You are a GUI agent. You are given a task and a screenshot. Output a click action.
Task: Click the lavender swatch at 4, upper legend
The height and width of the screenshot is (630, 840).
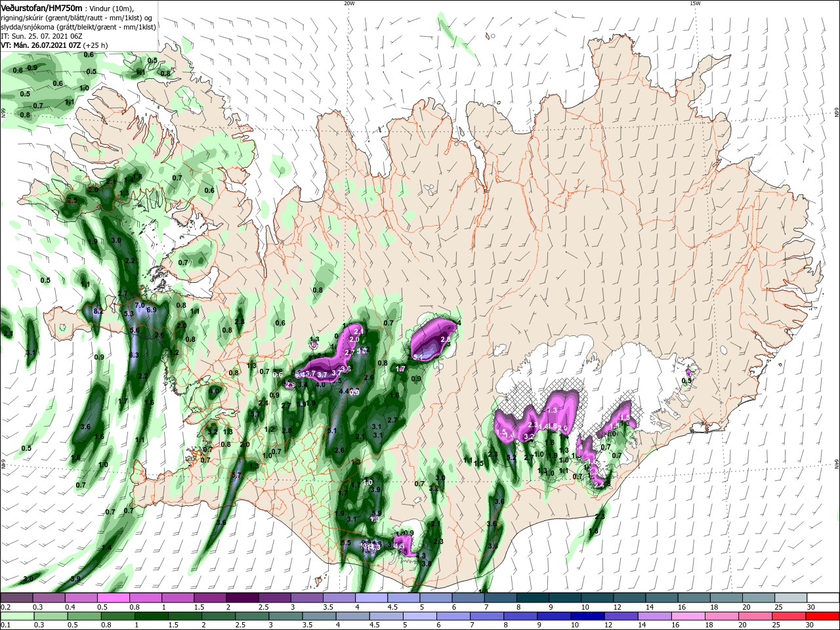coord(371,598)
